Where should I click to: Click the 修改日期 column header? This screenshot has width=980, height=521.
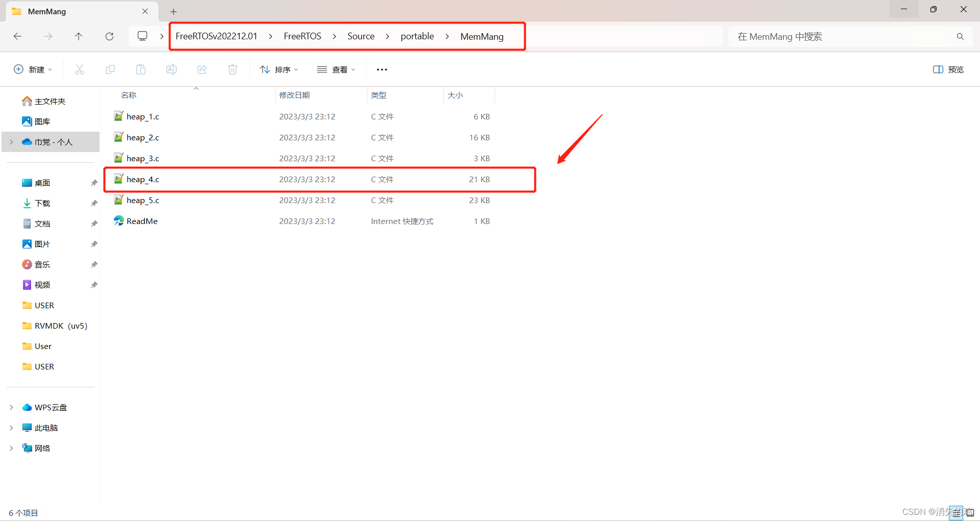coord(295,95)
